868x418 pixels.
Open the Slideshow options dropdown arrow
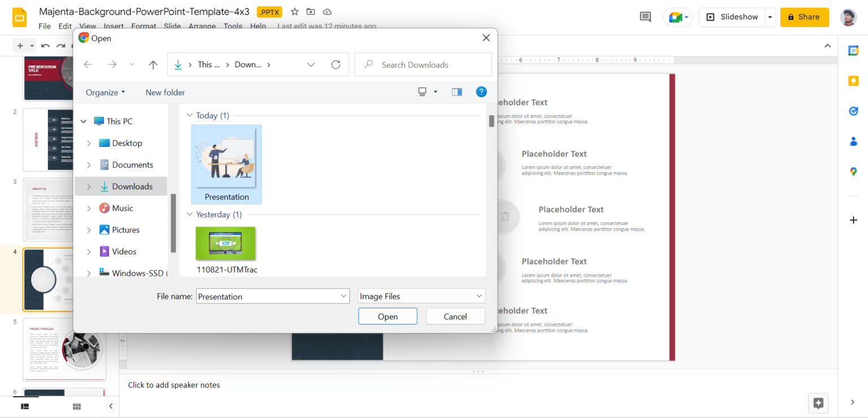pyautogui.click(x=770, y=17)
